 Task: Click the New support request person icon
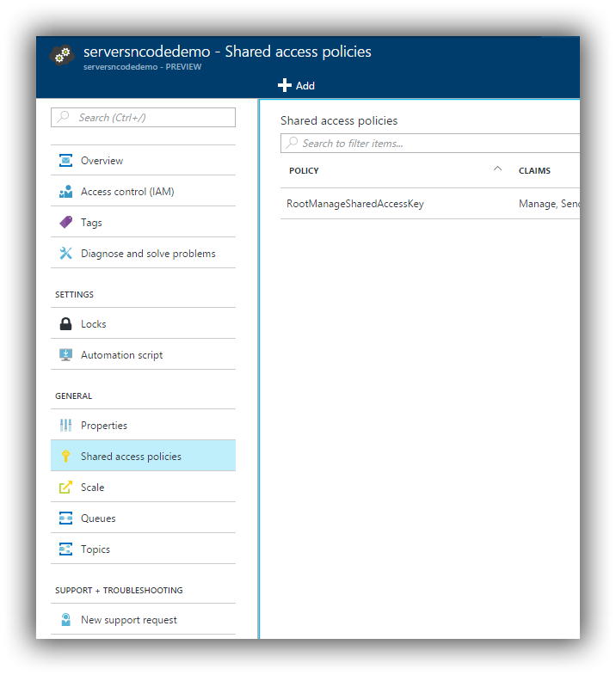tap(65, 620)
